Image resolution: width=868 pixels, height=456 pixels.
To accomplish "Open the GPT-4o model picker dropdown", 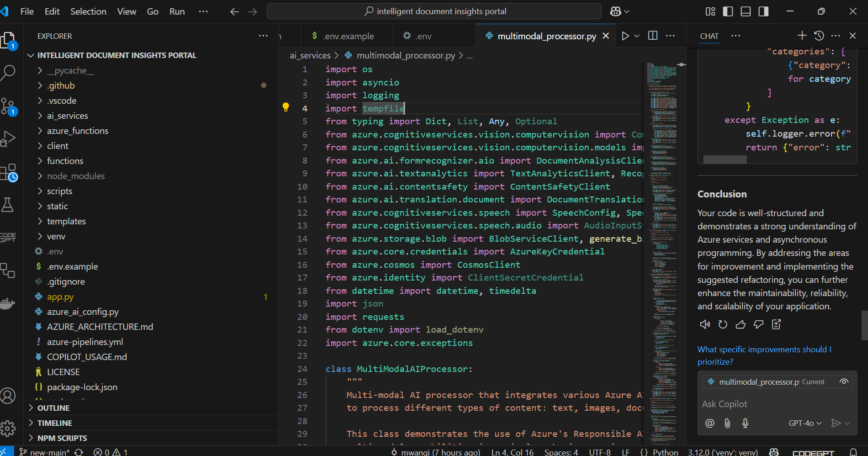I will click(805, 423).
